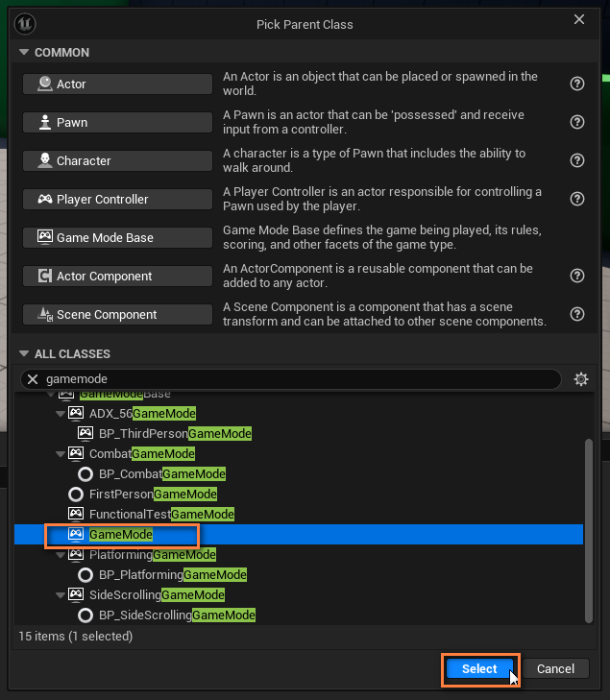Collapse the COMMON section
This screenshot has width=610, height=700.
(24, 52)
